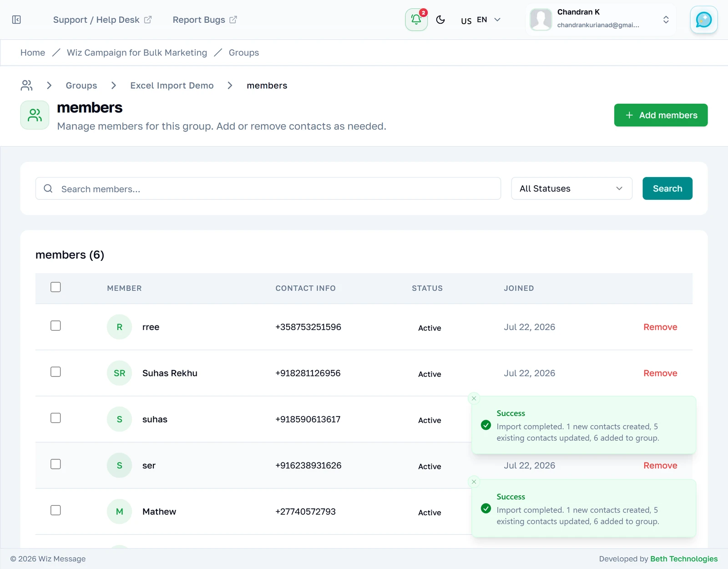Open the All Statuses dropdown
This screenshot has height=569, width=728.
[571, 188]
